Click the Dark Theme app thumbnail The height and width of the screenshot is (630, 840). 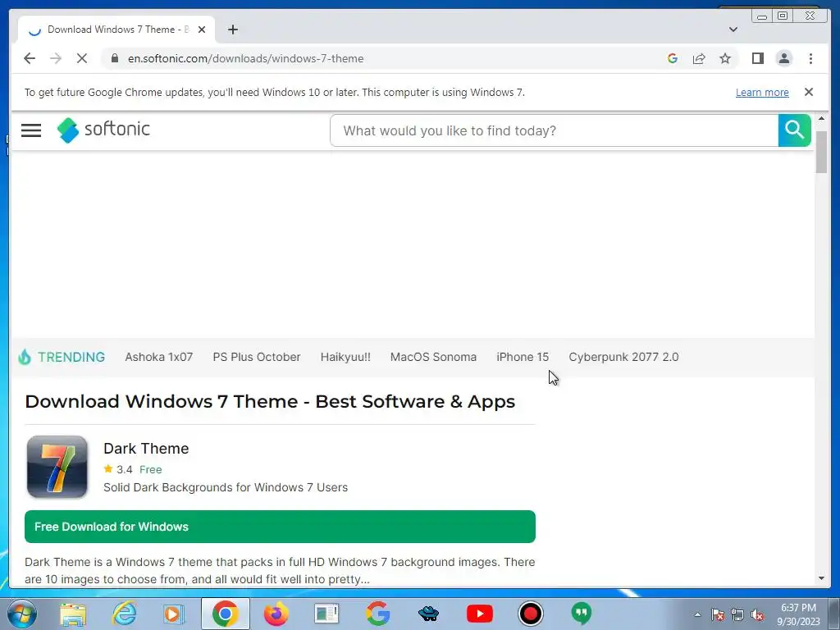pyautogui.click(x=57, y=467)
